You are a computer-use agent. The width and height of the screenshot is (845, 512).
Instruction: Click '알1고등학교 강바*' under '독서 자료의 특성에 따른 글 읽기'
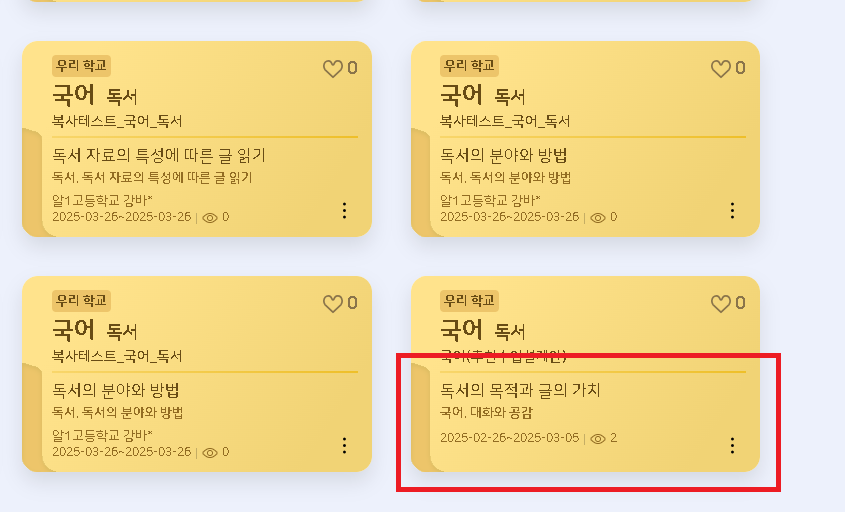tap(102, 200)
